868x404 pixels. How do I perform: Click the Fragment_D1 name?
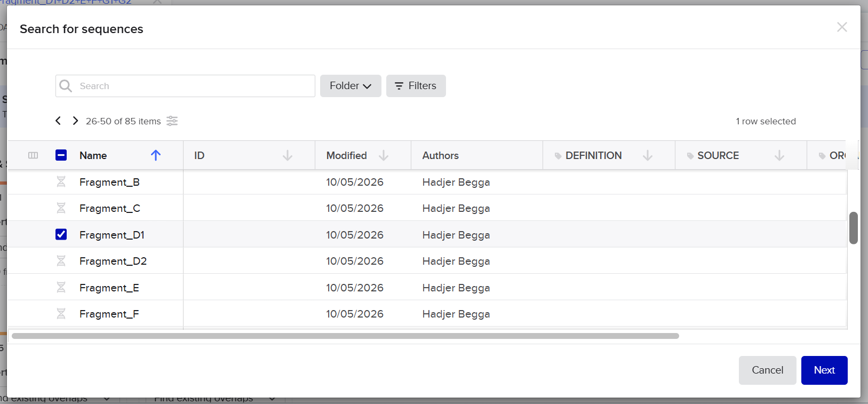[112, 235]
